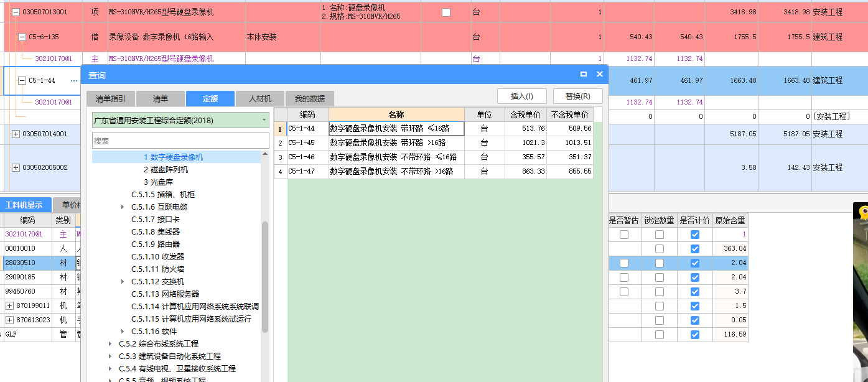Select tree item C.5.1.7 接口卡
The image size is (868, 382).
[156, 220]
